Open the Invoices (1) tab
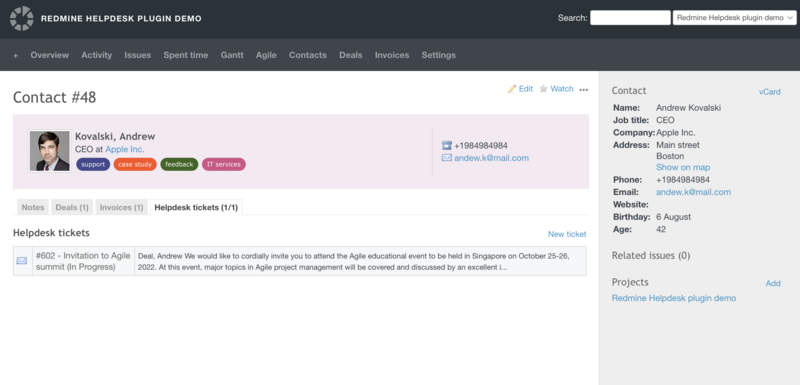Image resolution: width=800 pixels, height=385 pixels. click(121, 208)
